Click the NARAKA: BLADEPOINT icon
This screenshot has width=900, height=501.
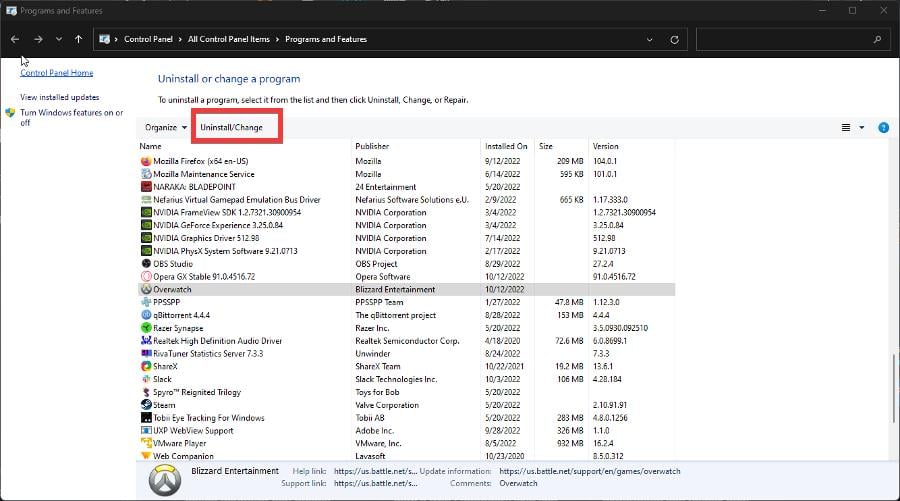click(x=146, y=187)
